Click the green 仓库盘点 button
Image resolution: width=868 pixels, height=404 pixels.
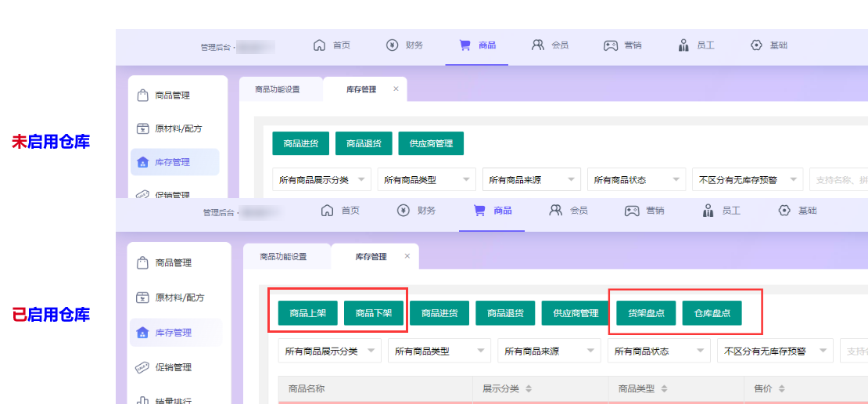(712, 313)
